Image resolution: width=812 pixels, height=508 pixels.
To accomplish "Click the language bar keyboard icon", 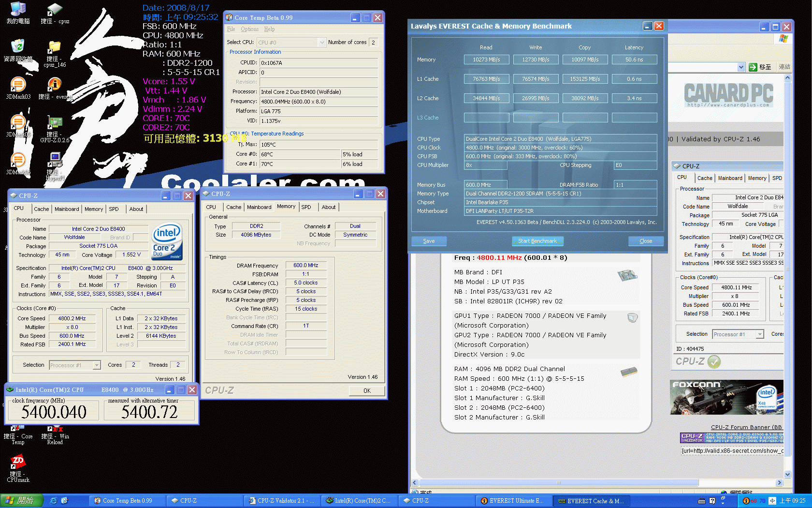I will tap(702, 501).
